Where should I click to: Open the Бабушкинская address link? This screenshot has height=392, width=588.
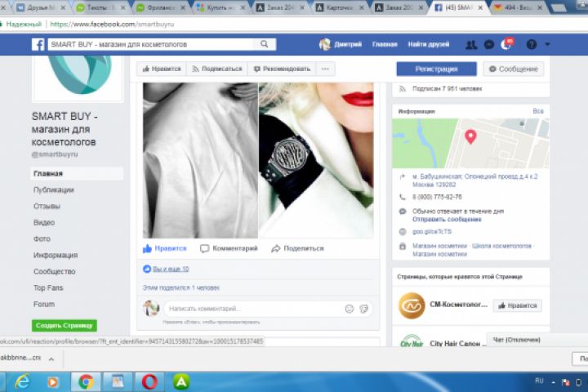[475, 180]
